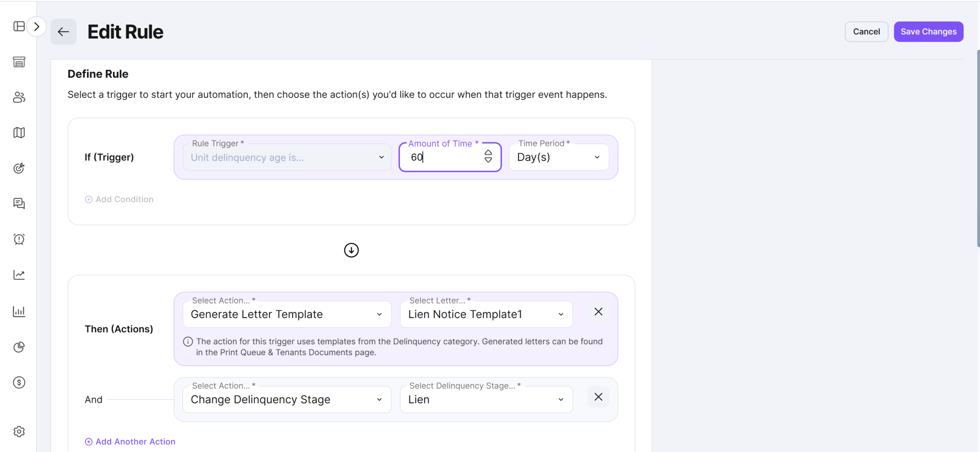Open the settings gear icon in the sidebar
Image resolution: width=980 pixels, height=452 pixels.
point(19,431)
